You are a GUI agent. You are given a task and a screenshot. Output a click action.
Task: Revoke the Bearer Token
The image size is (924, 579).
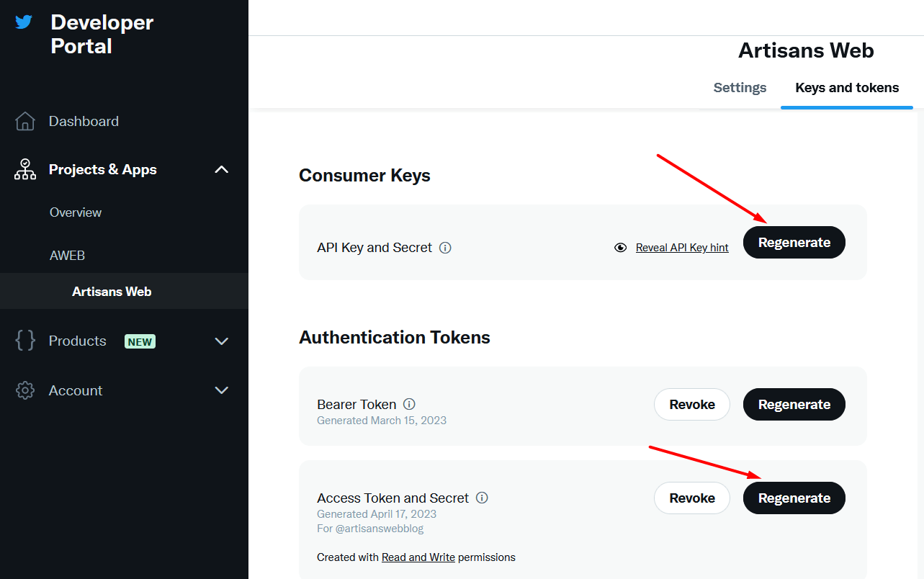(x=691, y=405)
